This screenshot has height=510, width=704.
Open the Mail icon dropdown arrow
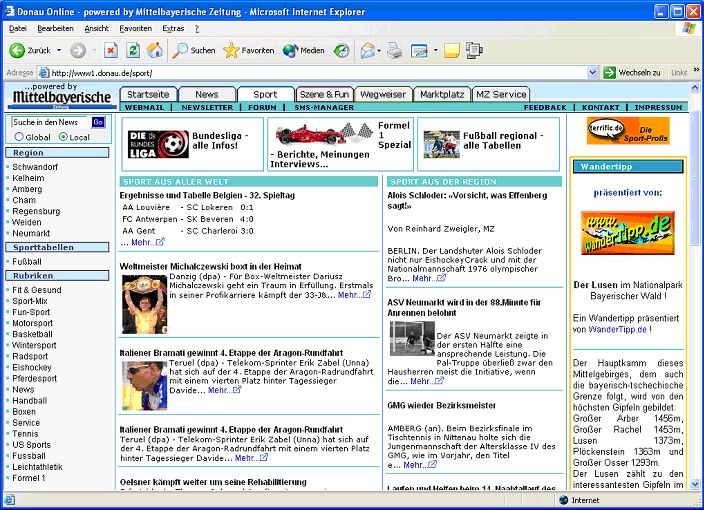pyautogui.click(x=379, y=50)
